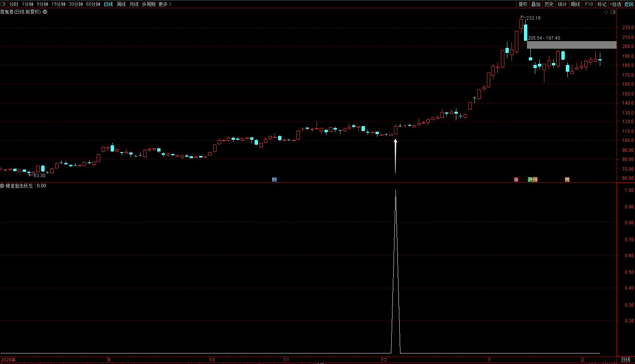
Task: Click the +自选 add to watchlist button
Action: click(615, 4)
